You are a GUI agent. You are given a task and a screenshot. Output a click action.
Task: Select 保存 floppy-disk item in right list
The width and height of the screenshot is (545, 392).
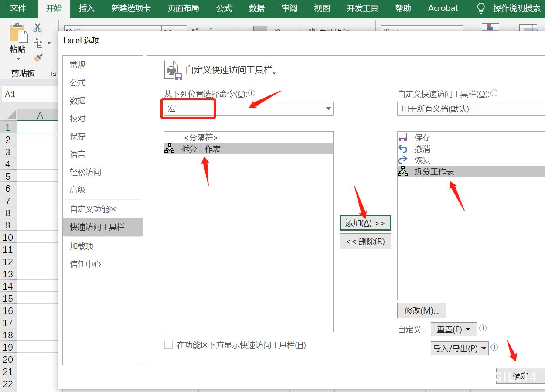click(x=471, y=137)
